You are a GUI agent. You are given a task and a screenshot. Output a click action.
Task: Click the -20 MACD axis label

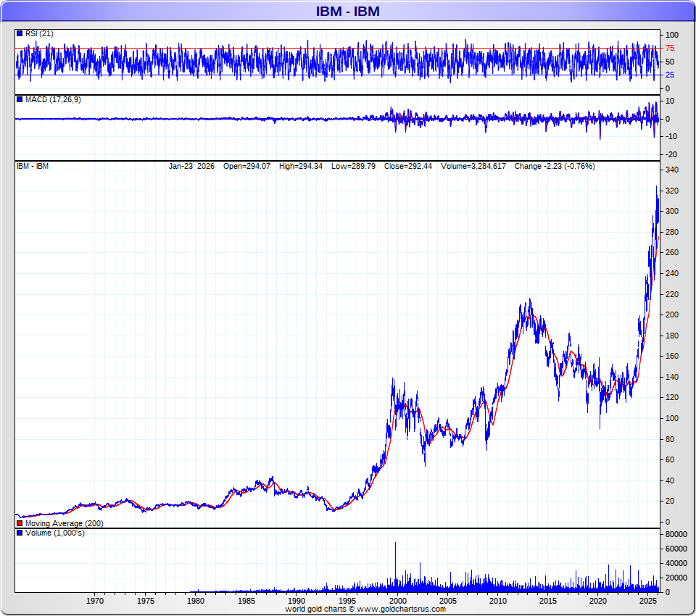click(671, 154)
